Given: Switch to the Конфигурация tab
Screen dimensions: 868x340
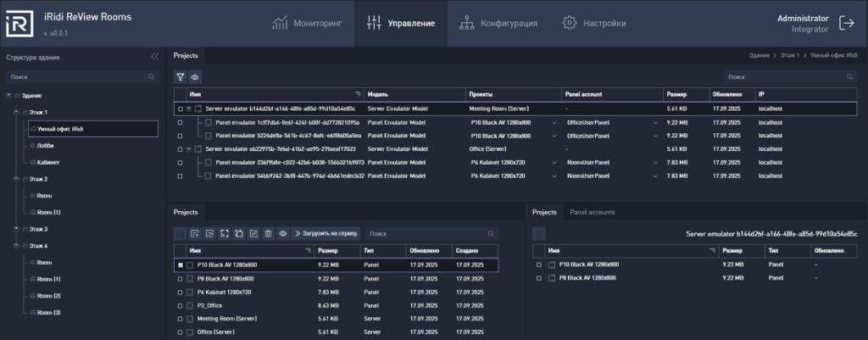Looking at the screenshot, I should [x=498, y=23].
